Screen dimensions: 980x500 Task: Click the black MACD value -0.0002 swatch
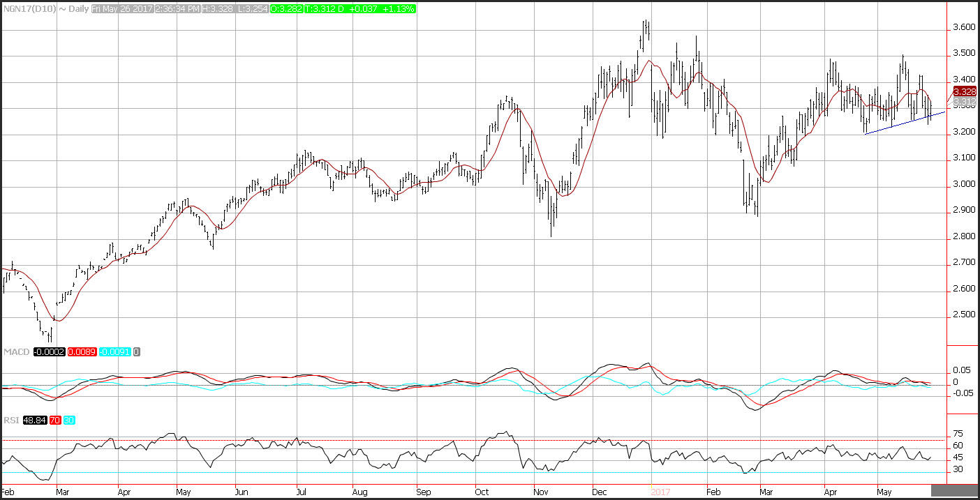click(x=48, y=352)
